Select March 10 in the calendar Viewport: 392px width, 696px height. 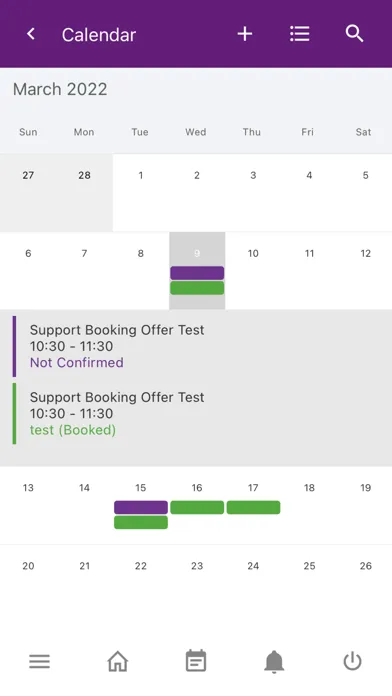pos(253,270)
